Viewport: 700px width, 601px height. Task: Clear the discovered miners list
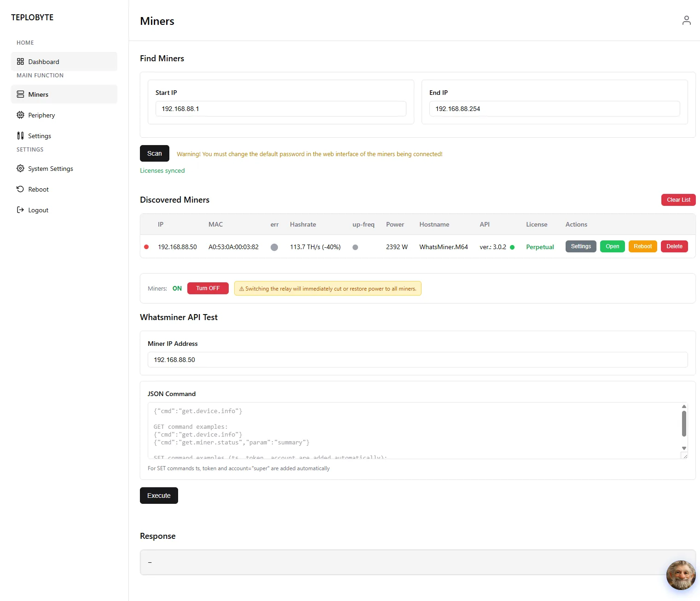point(678,200)
